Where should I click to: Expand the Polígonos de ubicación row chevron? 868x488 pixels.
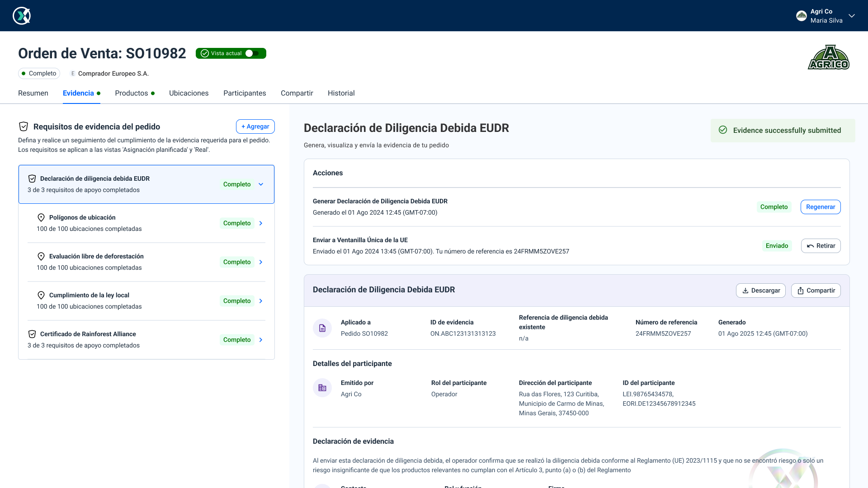pyautogui.click(x=261, y=223)
